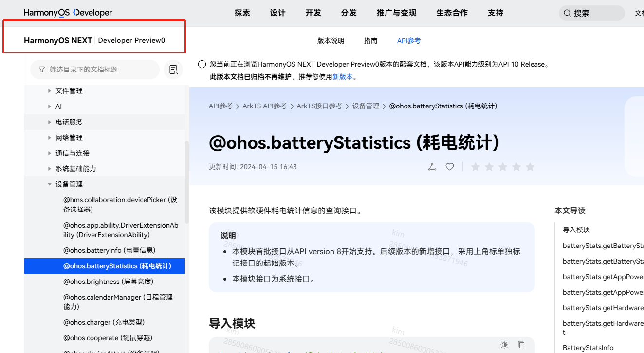Switch to the API参考 tab
The width and height of the screenshot is (644, 353).
pos(409,41)
